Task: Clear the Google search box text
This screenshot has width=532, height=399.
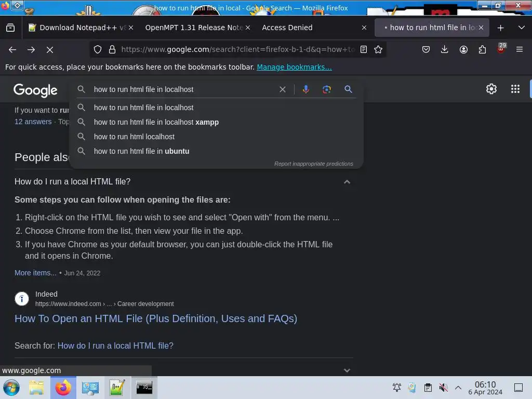Action: coord(283,89)
